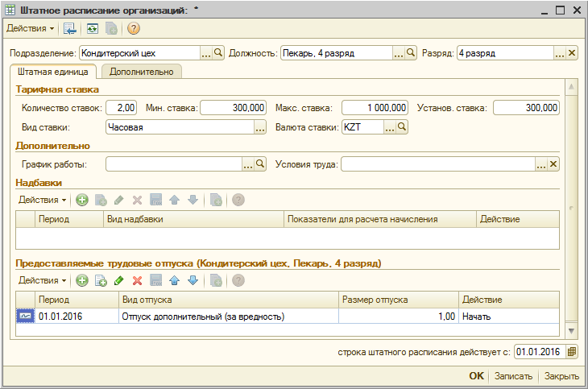The image size is (588, 389).
Task: Select the Штатная единица tab
Action: pos(53,72)
